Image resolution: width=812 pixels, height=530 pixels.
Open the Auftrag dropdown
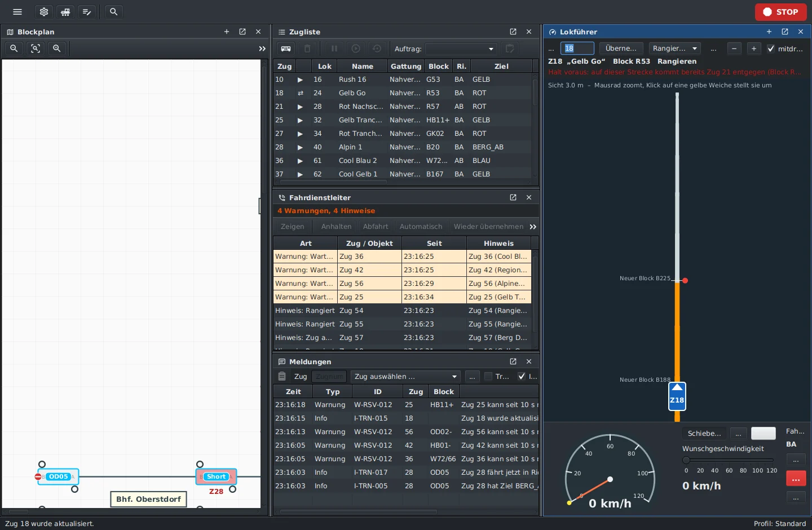461,49
